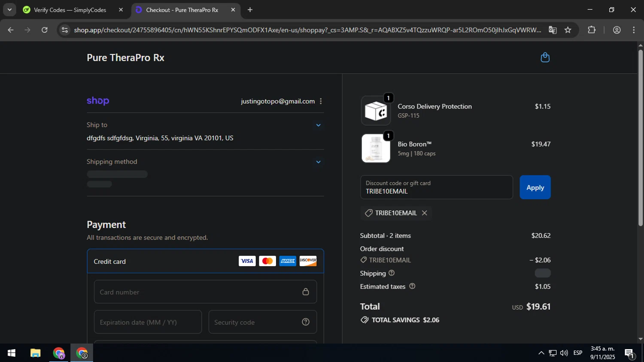Open the Pure TheraPro Rx store link
The image size is (644, 362).
click(125, 58)
